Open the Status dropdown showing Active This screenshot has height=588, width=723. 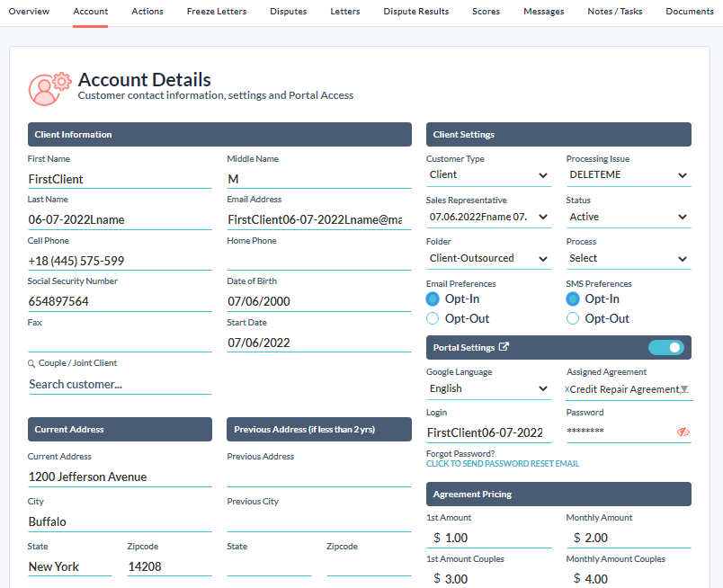pyautogui.click(x=629, y=217)
